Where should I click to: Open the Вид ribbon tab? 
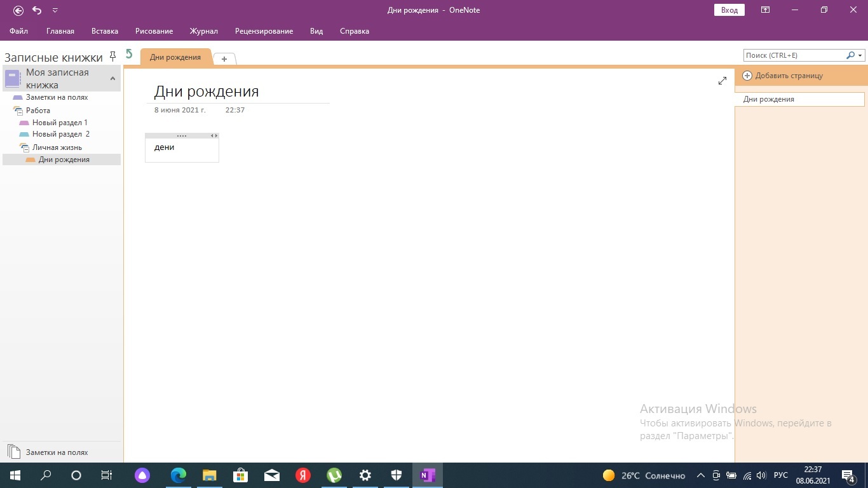click(x=316, y=31)
